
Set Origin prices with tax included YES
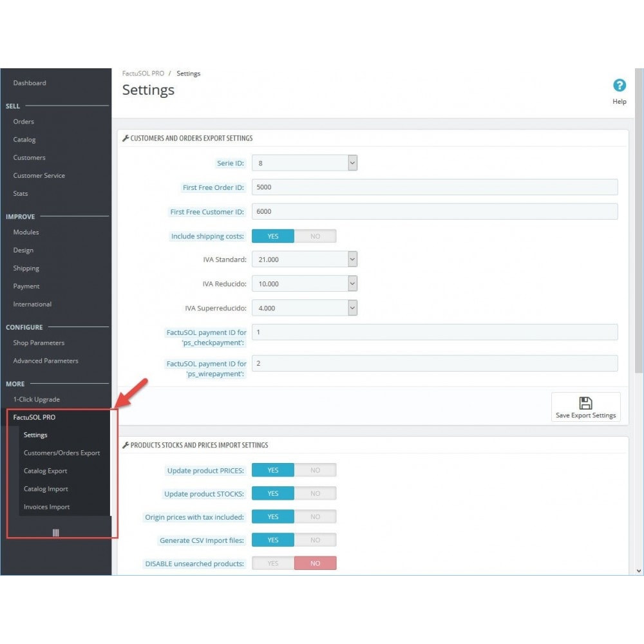coord(272,516)
